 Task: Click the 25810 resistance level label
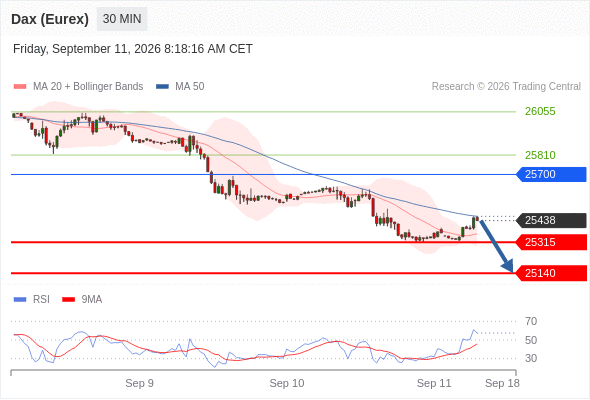coord(540,155)
